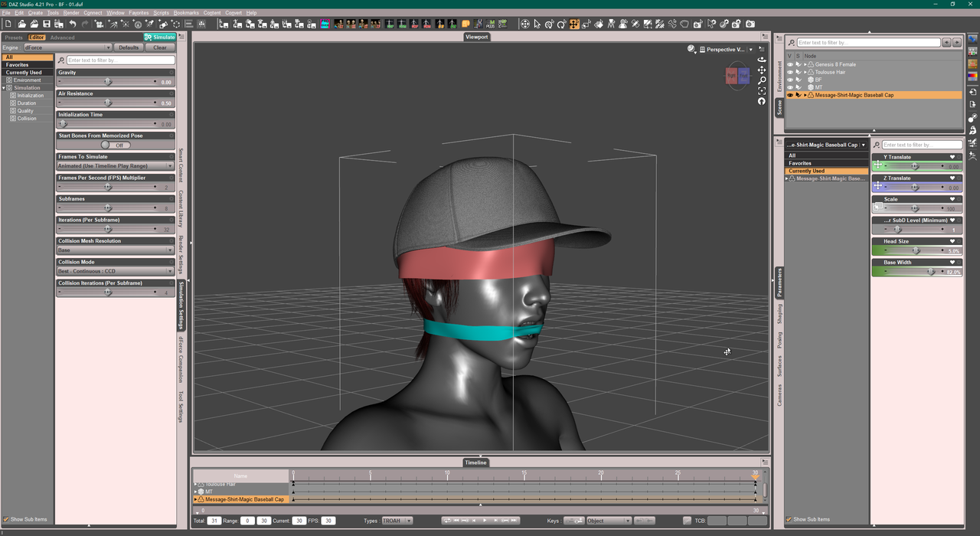The height and width of the screenshot is (536, 980).
Task: Click the Defaults button
Action: [129, 47]
